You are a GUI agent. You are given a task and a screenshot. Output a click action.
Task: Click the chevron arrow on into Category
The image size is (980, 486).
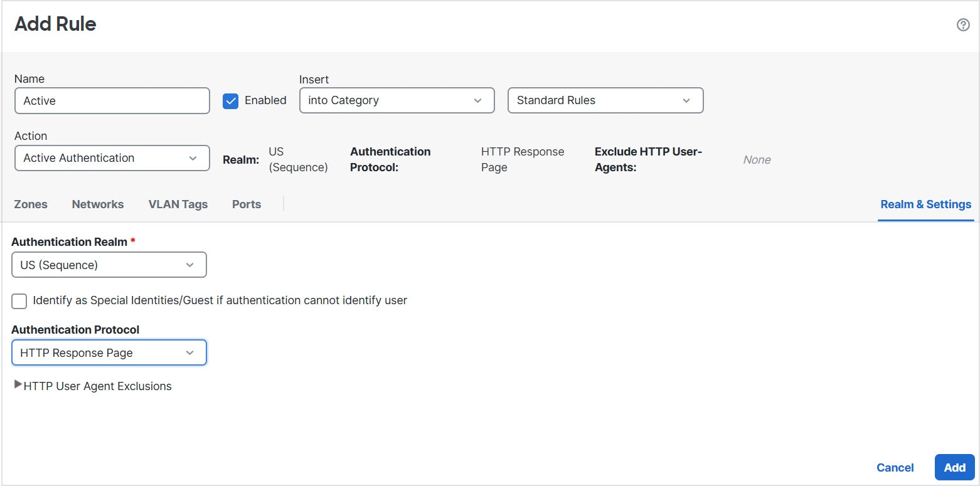477,100
